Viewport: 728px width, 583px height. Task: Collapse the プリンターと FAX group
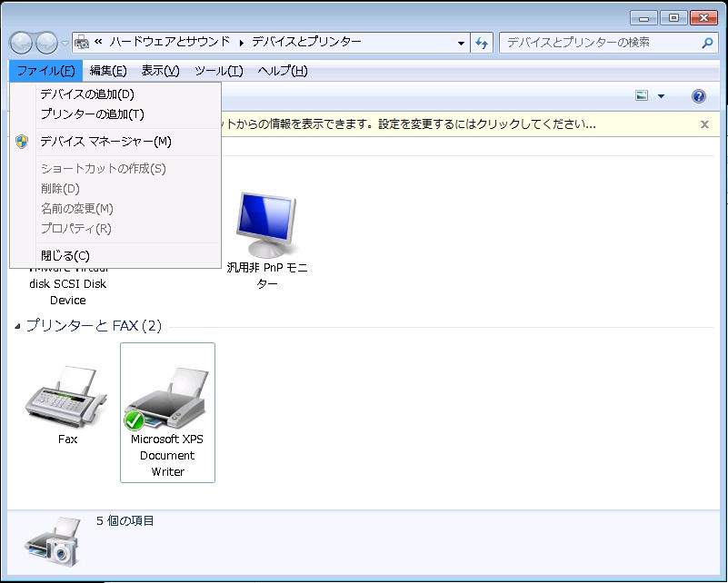[18, 326]
